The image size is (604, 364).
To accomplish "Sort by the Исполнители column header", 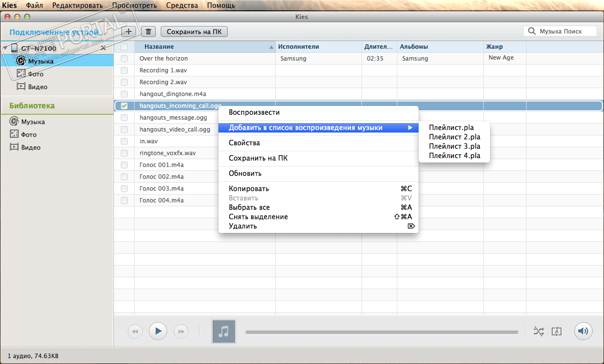I will [x=319, y=47].
